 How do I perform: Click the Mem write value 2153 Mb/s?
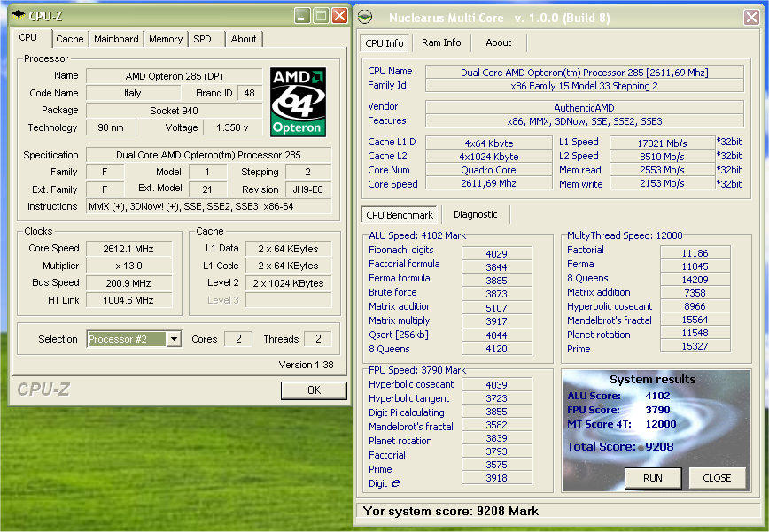click(662, 183)
